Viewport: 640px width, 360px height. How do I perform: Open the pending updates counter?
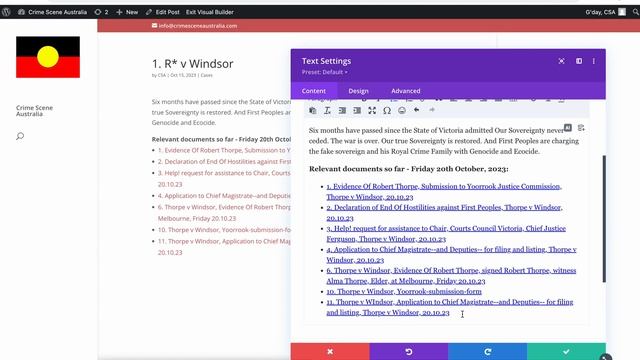(101, 12)
